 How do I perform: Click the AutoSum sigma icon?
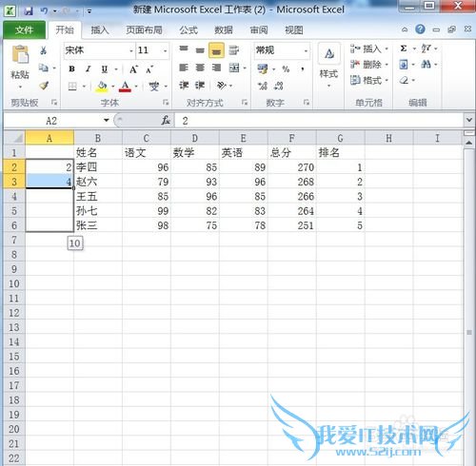[x=404, y=49]
